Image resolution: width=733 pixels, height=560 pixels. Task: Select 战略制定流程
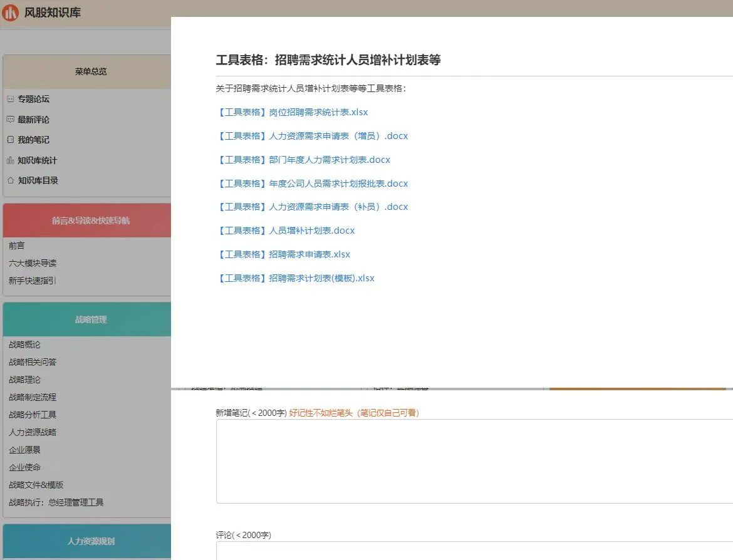click(32, 397)
